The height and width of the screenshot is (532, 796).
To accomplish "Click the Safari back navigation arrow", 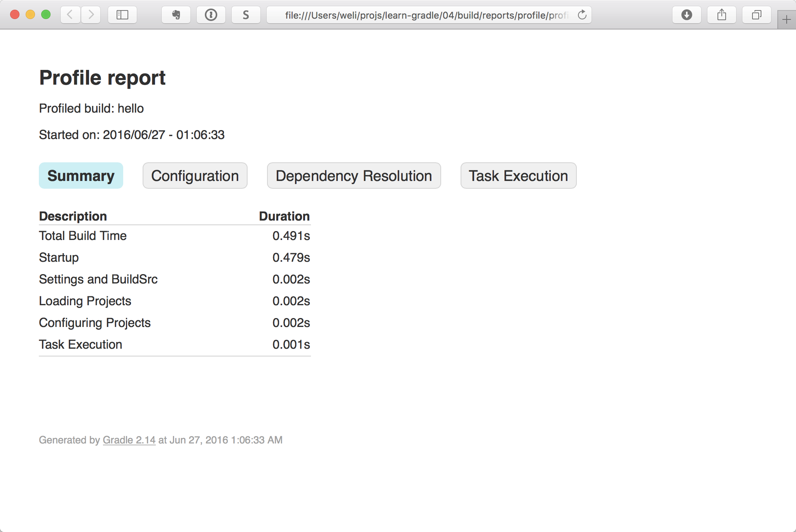I will (x=70, y=15).
